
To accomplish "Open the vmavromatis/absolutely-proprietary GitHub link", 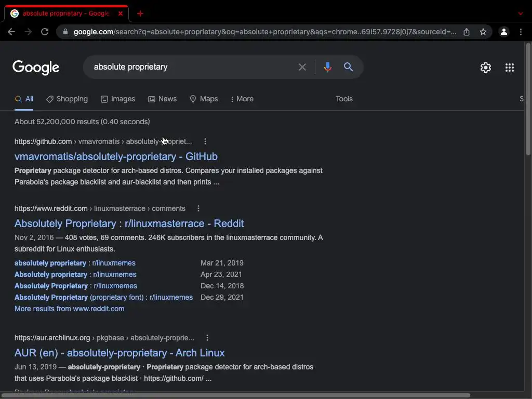I will pos(116,156).
